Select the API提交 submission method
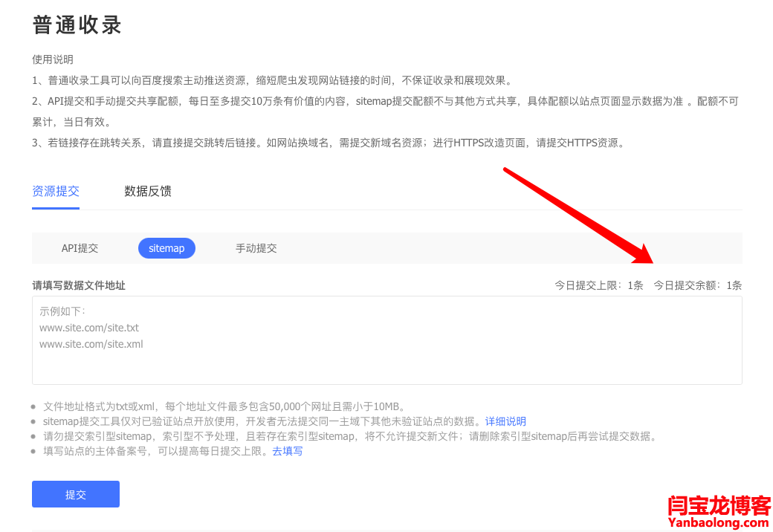Screen dimensions: 773x532 coord(80,248)
